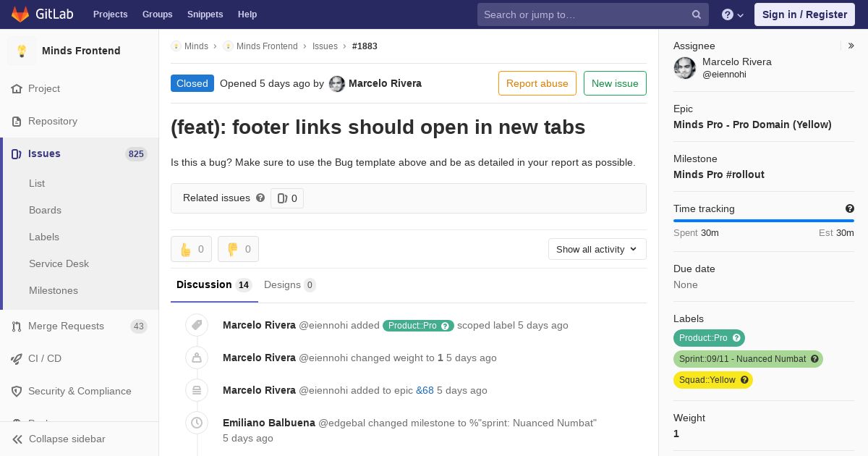The height and width of the screenshot is (456, 868).
Task: Click the Product::Pro label in activity feed
Action: (418, 326)
